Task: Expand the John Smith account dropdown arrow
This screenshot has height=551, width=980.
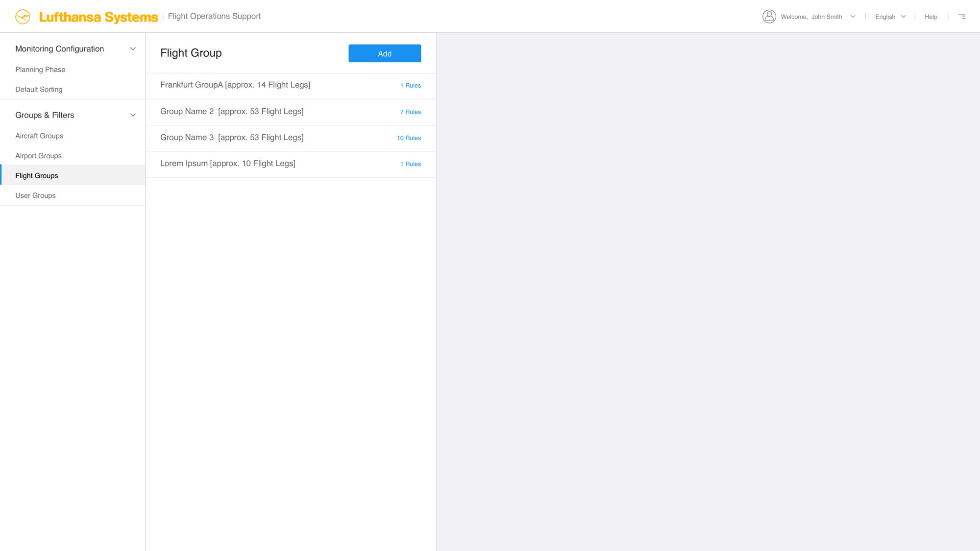Action: [853, 17]
